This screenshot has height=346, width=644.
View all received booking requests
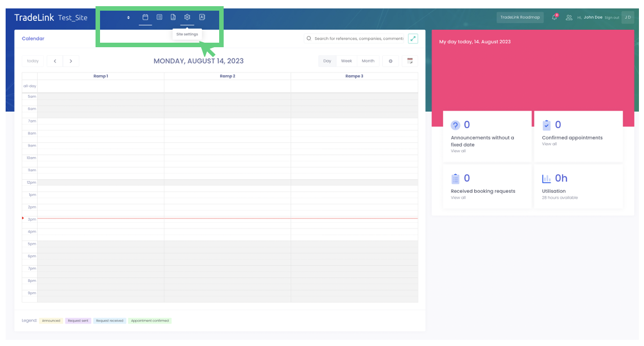(458, 198)
